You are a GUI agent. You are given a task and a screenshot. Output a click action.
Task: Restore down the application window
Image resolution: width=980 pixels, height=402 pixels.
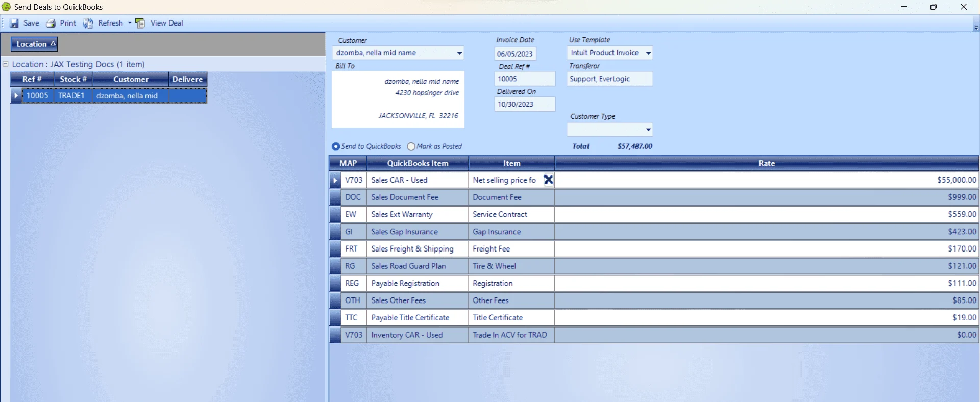pos(934,7)
